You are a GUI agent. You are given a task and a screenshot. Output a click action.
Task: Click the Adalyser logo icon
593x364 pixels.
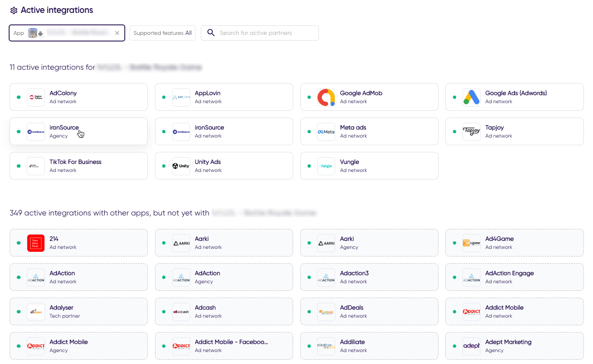coord(36,311)
